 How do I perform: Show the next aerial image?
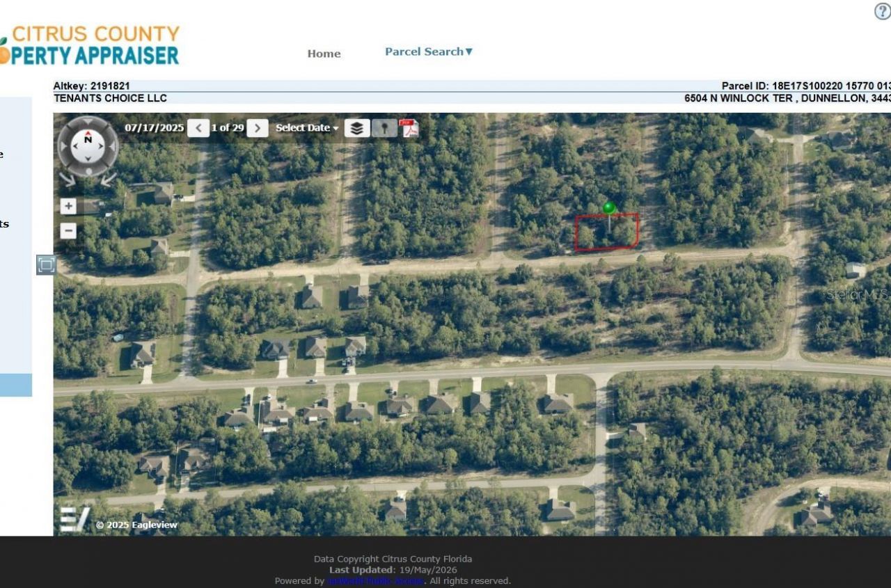point(258,128)
